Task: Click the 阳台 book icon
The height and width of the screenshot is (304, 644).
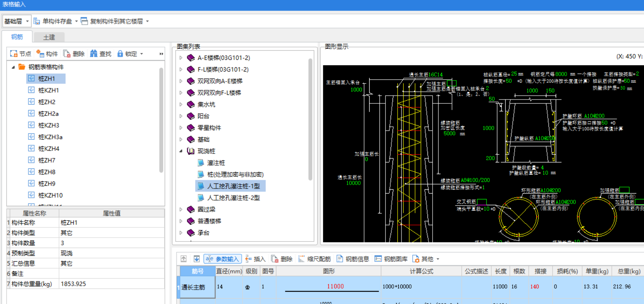Action: pos(191,116)
